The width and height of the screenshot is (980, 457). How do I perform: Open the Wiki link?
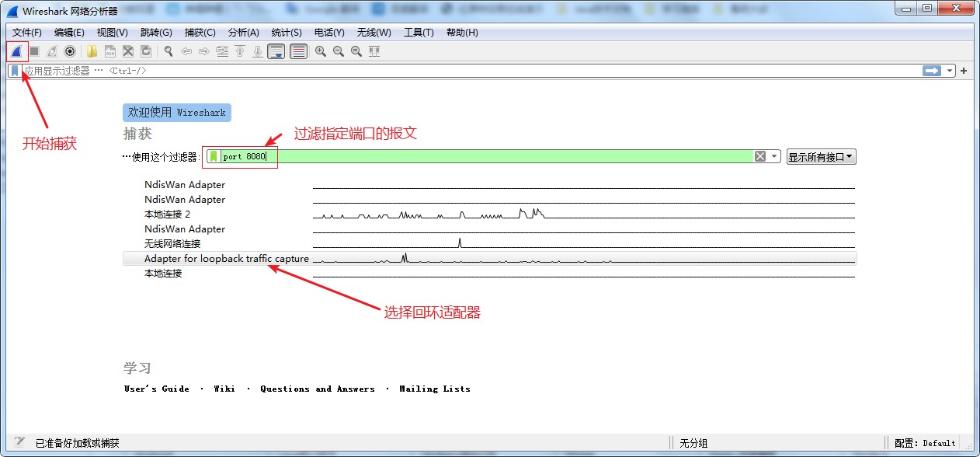[x=224, y=389]
